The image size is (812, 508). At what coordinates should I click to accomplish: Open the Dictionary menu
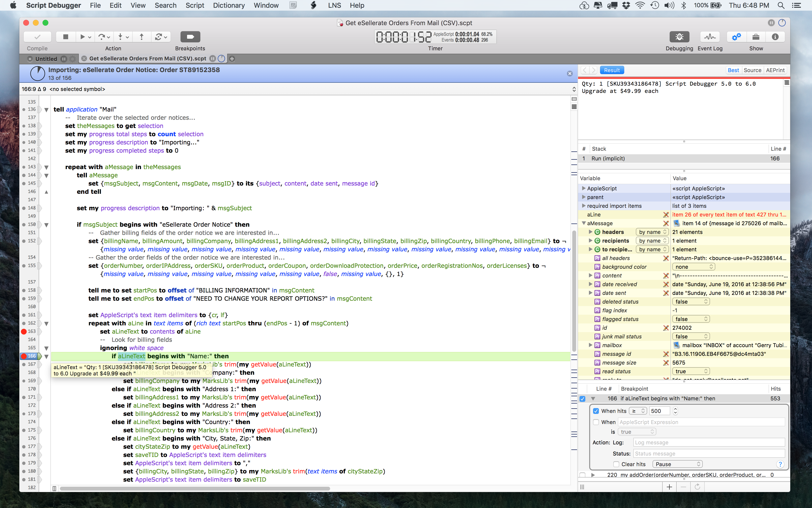pos(229,5)
